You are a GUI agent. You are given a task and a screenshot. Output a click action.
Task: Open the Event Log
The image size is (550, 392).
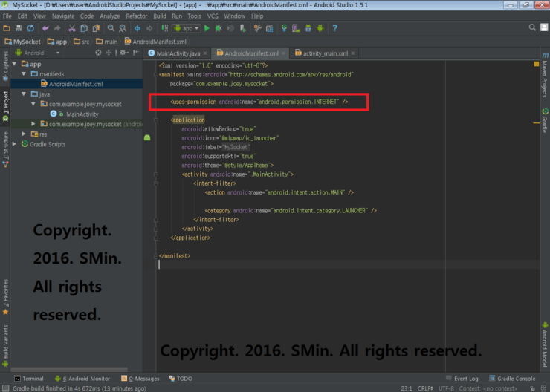[x=462, y=379]
